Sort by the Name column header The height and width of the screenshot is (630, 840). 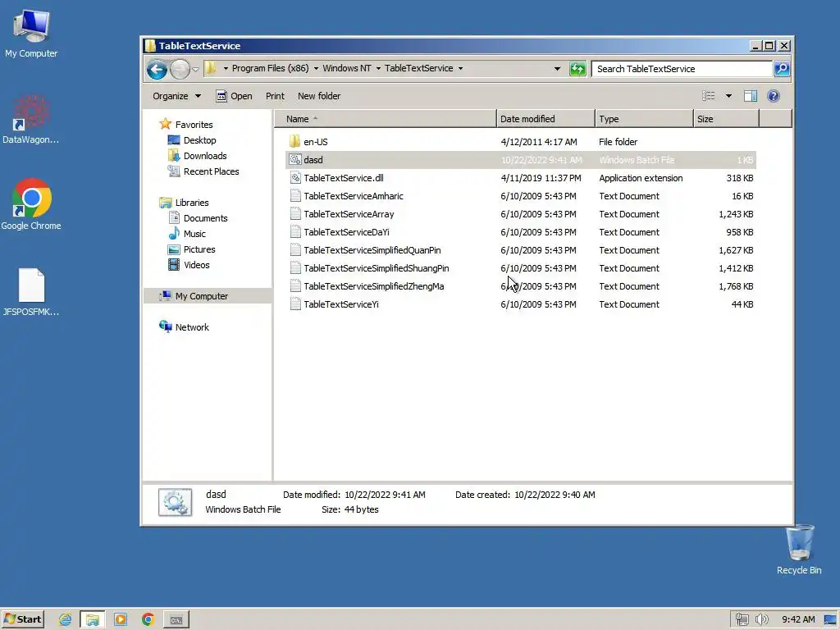tap(386, 119)
